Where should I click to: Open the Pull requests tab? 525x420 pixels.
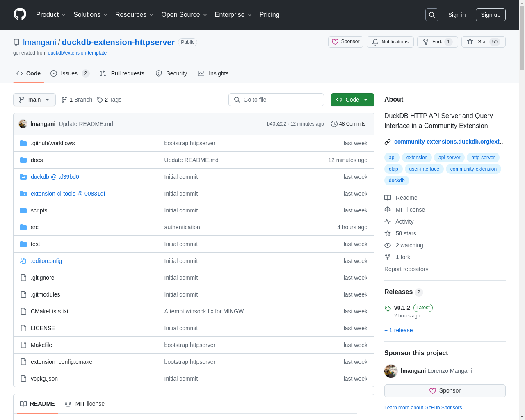[x=122, y=73]
